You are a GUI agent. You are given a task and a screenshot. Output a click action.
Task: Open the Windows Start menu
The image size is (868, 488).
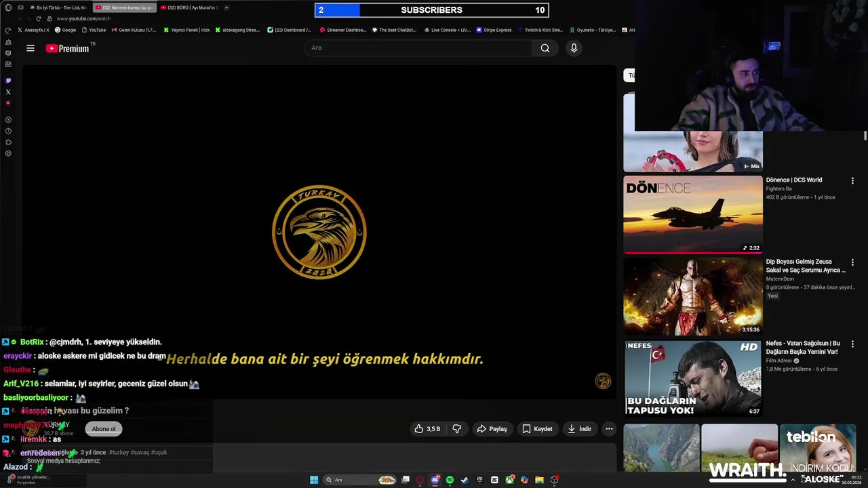(314, 480)
